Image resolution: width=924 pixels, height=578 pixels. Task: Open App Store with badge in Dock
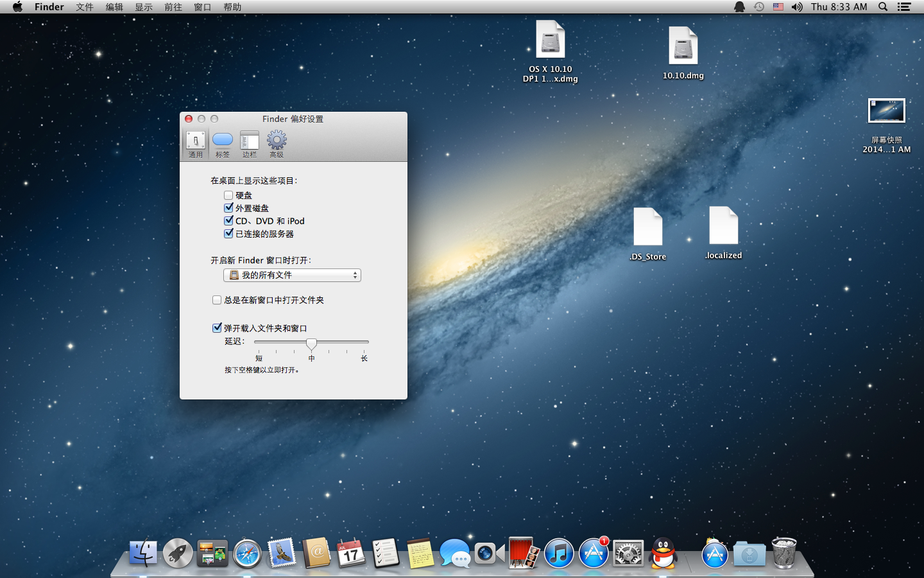(x=594, y=553)
